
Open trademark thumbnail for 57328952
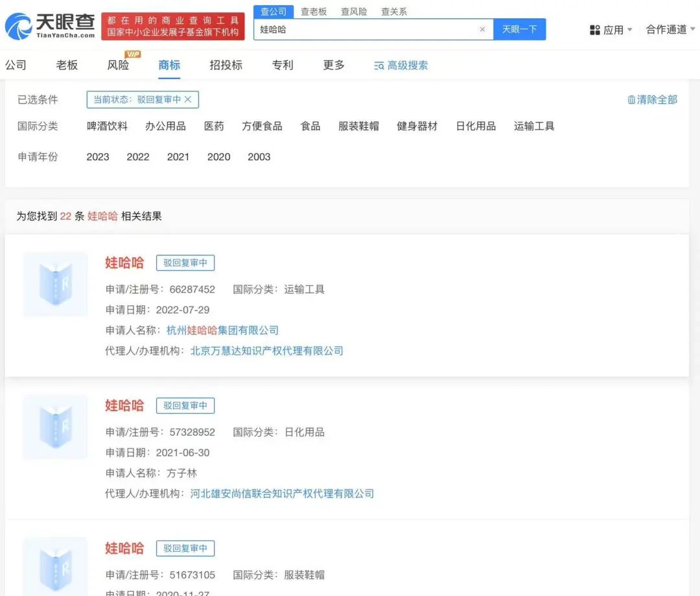pos(55,427)
